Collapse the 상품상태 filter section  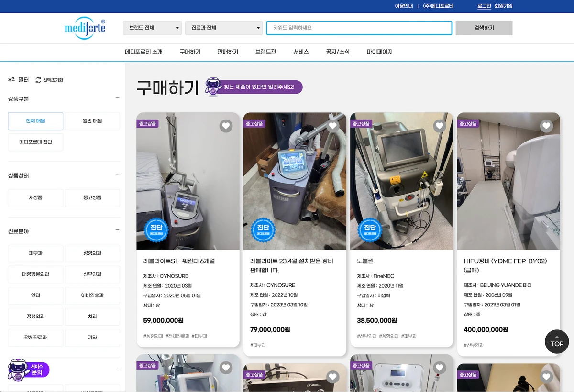(117, 175)
